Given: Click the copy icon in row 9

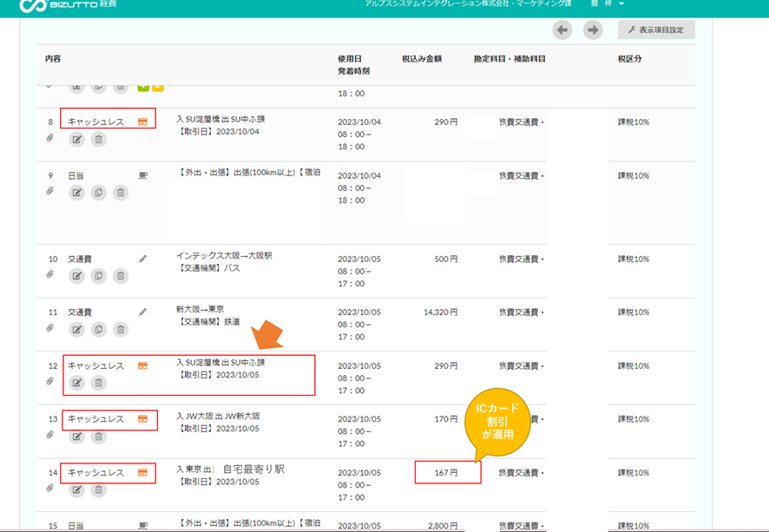Looking at the screenshot, I should pyautogui.click(x=99, y=192).
